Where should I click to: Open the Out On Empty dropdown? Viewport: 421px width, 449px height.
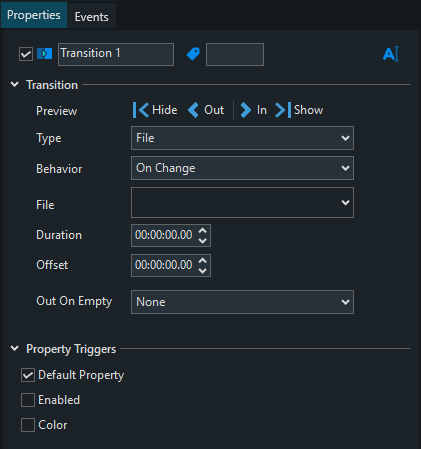pos(242,302)
